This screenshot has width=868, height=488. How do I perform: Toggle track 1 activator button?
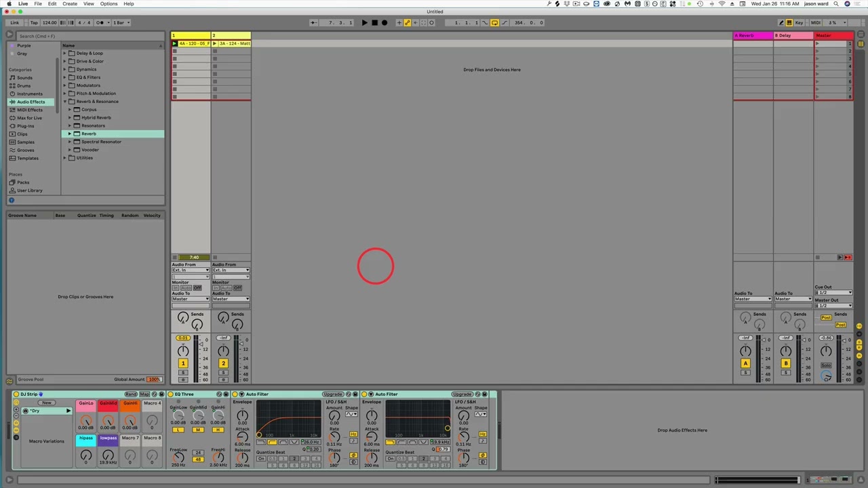pyautogui.click(x=182, y=363)
